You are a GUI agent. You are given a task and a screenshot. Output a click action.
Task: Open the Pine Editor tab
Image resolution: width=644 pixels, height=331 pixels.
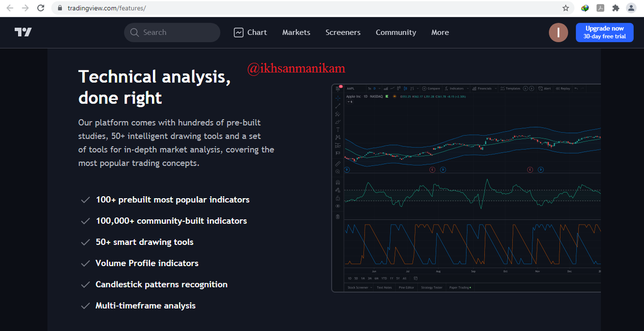coord(407,287)
